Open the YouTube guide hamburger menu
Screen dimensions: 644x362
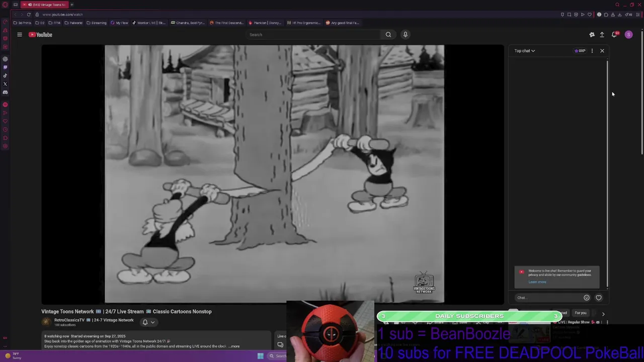20,35
